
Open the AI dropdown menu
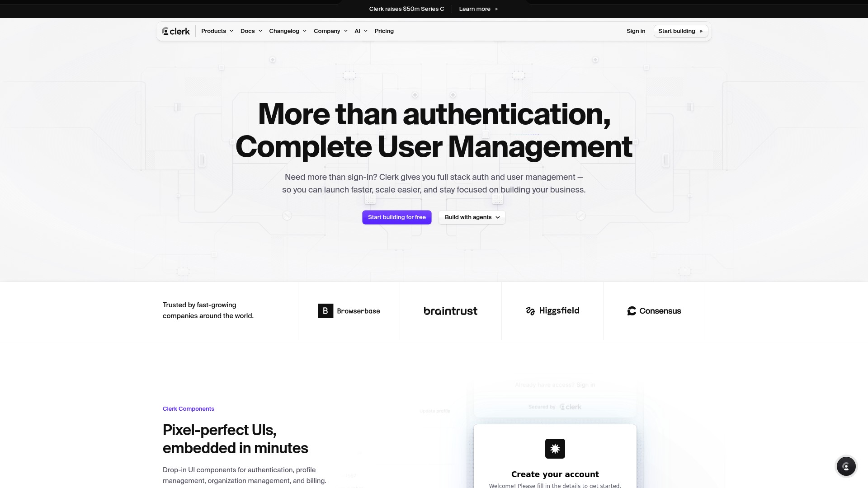click(x=361, y=31)
